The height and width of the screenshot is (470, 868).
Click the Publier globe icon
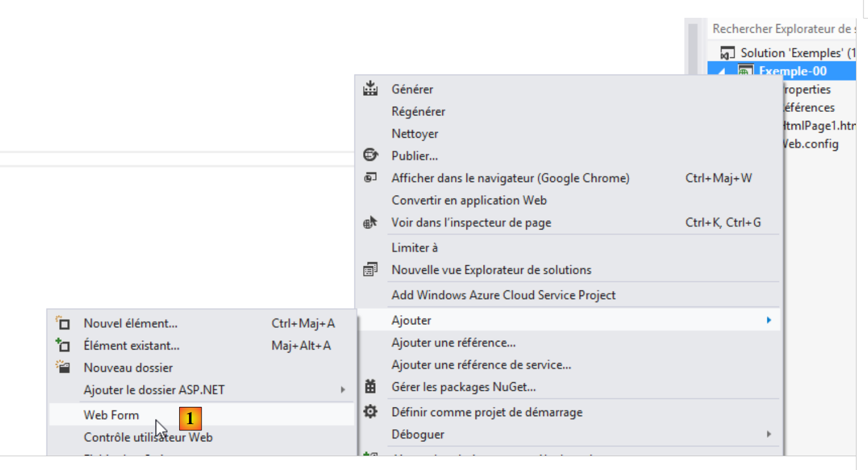point(371,155)
